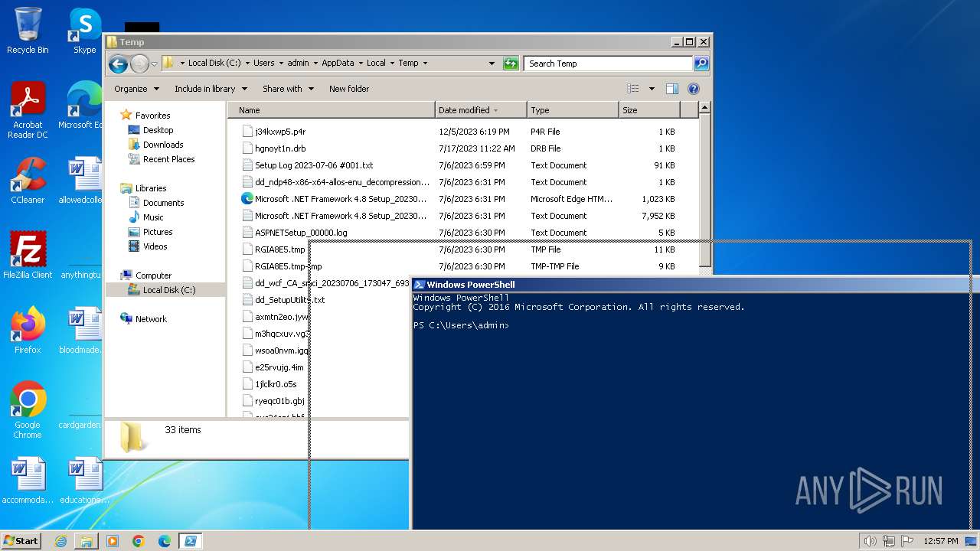Screen dimensions: 980x551
Task: Select Network in the navigation pane
Action: pos(151,319)
